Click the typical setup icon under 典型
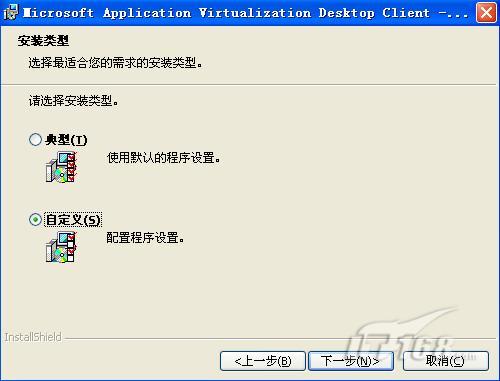This screenshot has width=500, height=381. pyautogui.click(x=61, y=167)
